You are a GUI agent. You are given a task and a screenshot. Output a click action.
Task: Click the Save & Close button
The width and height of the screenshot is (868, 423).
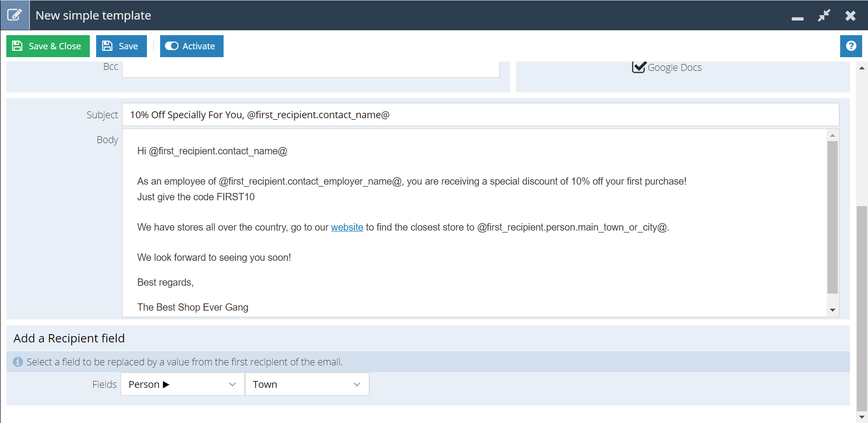48,46
